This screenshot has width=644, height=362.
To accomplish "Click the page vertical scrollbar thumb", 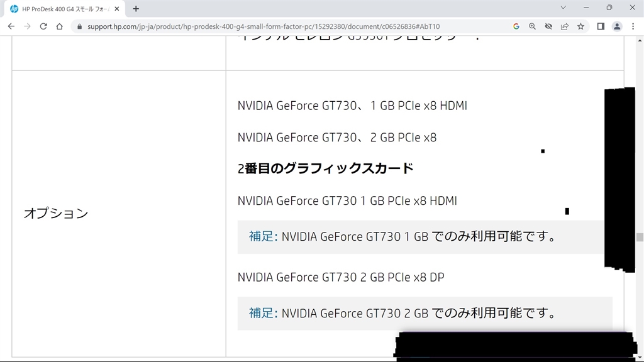I will click(640, 237).
